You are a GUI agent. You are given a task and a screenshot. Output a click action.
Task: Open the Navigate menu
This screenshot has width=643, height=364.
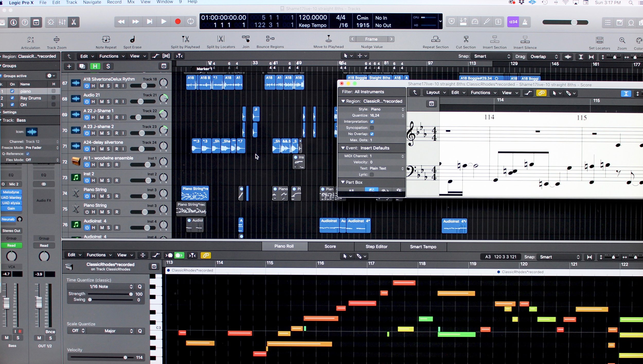pyautogui.click(x=92, y=2)
